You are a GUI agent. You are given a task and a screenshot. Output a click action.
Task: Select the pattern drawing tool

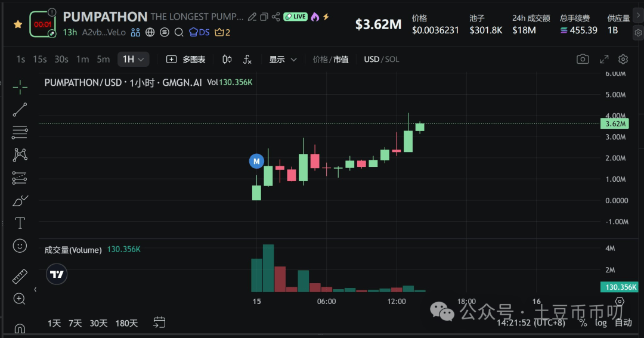[20, 155]
